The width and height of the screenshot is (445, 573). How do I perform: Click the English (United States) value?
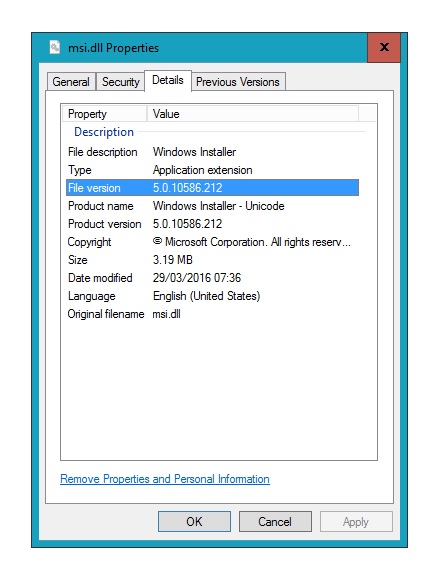[x=206, y=296]
